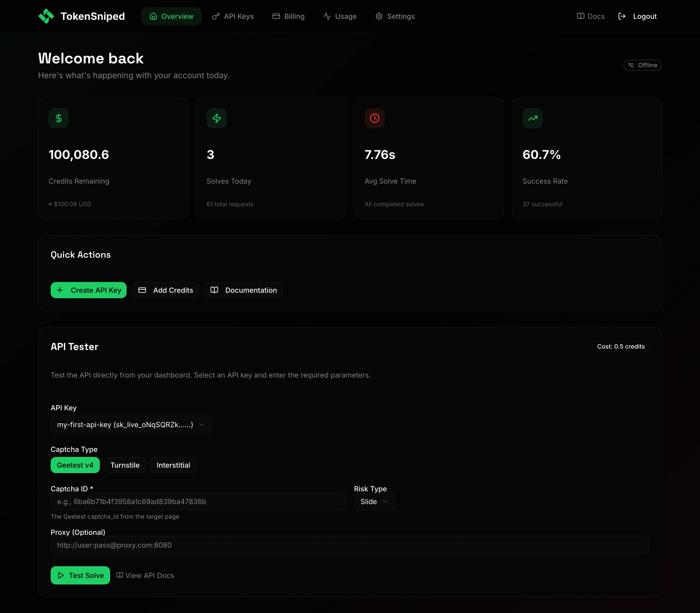Open the API Keys tab
The width and height of the screenshot is (700, 613).
pos(233,16)
